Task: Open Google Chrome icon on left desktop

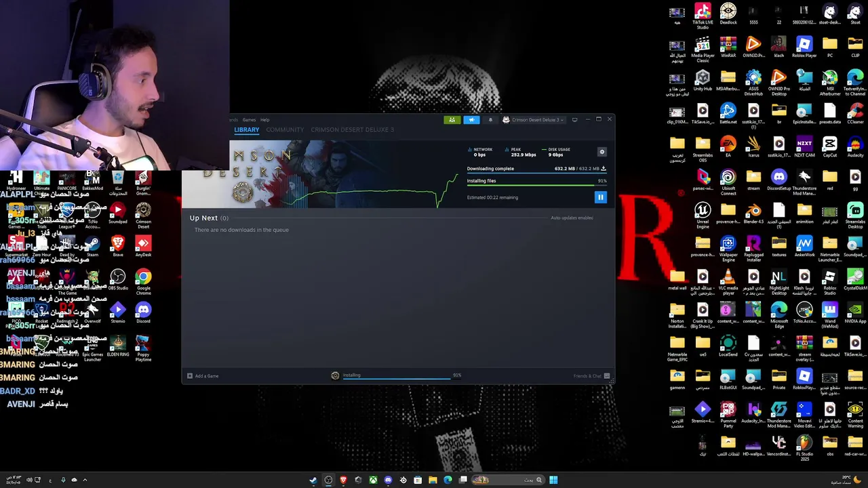Action: click(x=143, y=281)
